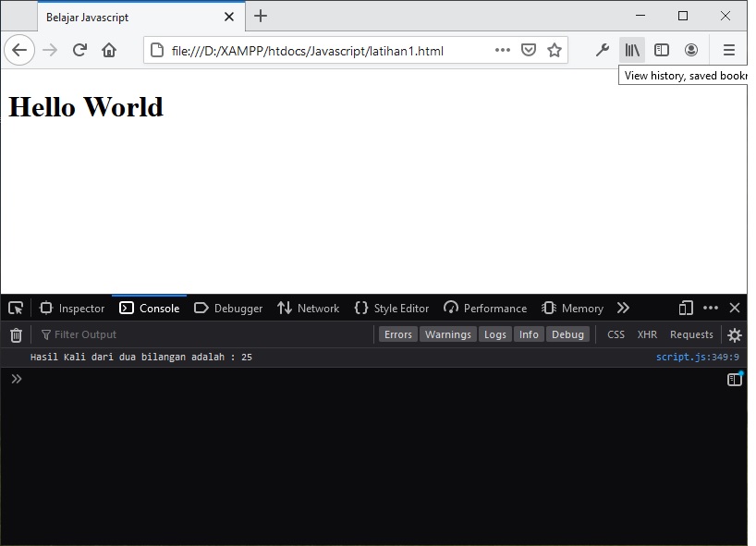Click the element picker icon in DevTools
The height and width of the screenshot is (546, 756).
coord(16,308)
